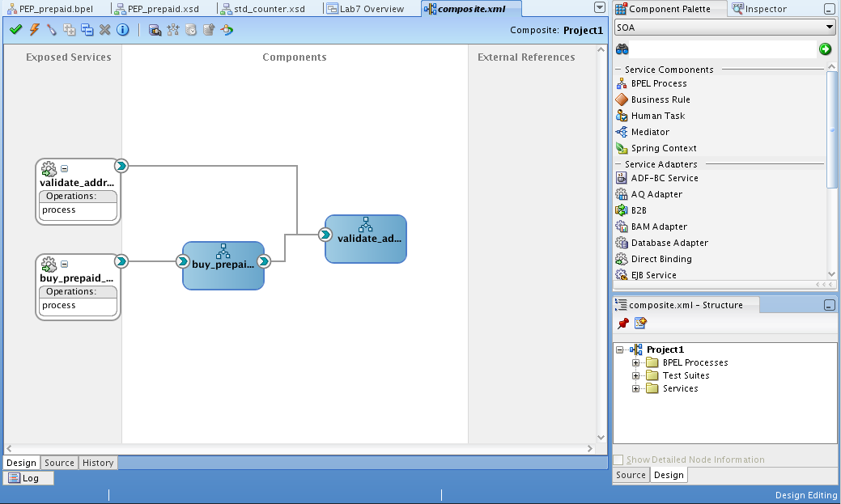Screen dimensions: 841x504
Task: Select Spring Context component
Action: 664,148
